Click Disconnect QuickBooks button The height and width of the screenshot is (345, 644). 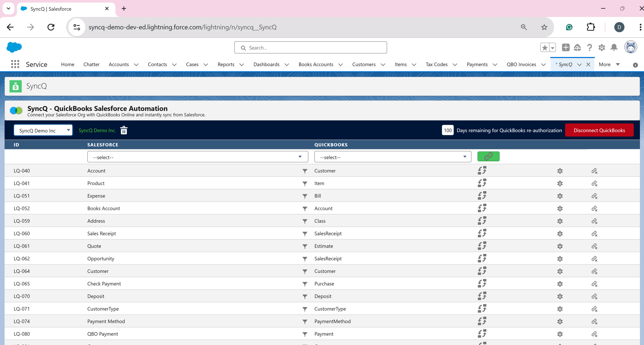tap(599, 130)
